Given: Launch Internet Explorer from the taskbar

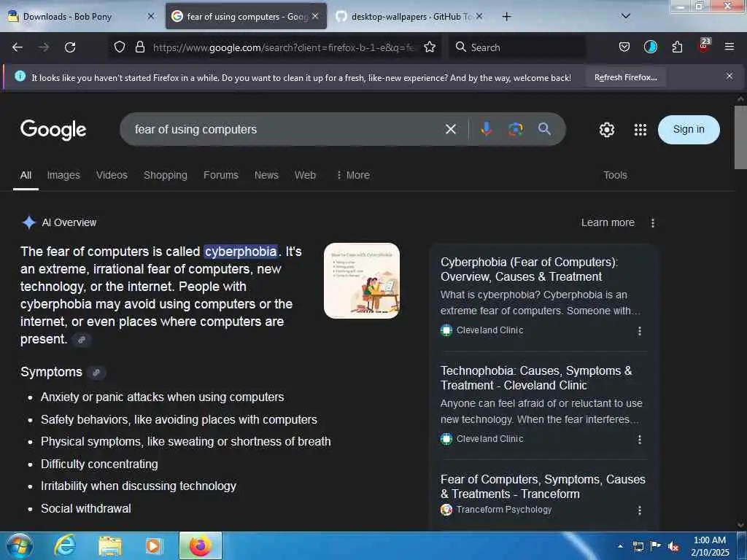Looking at the screenshot, I should pos(64,546).
